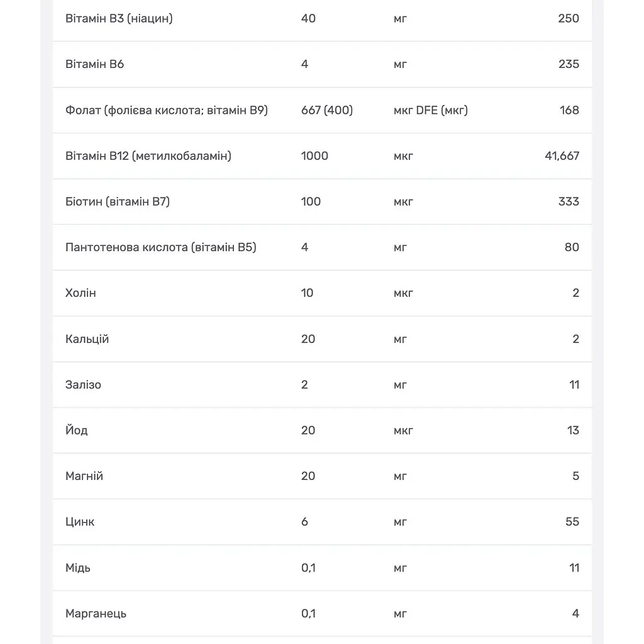Viewport: 644px width, 644px height.
Task: Click the 55 daily value for Цинк
Action: tap(572, 521)
